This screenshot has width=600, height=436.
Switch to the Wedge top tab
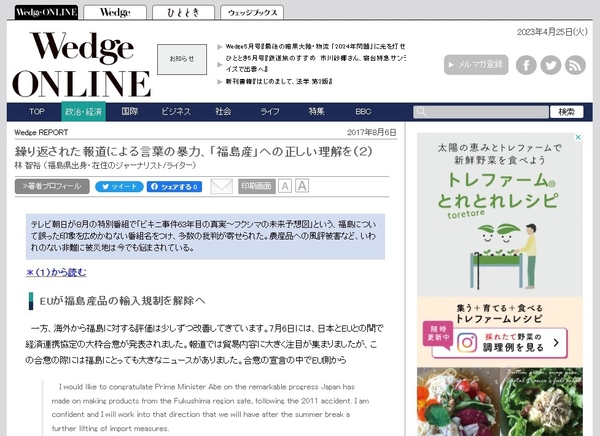point(115,12)
